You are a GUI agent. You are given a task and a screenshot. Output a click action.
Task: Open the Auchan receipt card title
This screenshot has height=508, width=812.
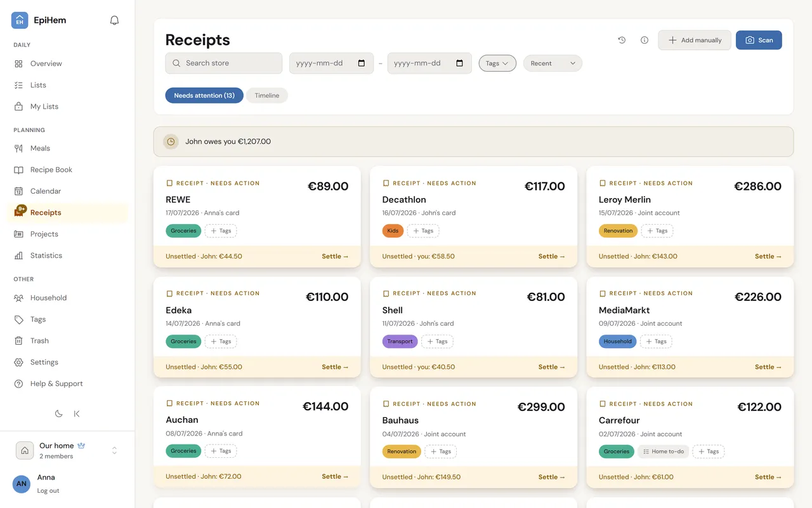pos(182,420)
